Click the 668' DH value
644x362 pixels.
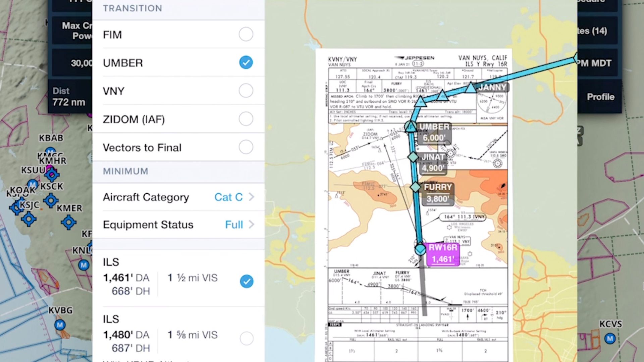pos(131,291)
